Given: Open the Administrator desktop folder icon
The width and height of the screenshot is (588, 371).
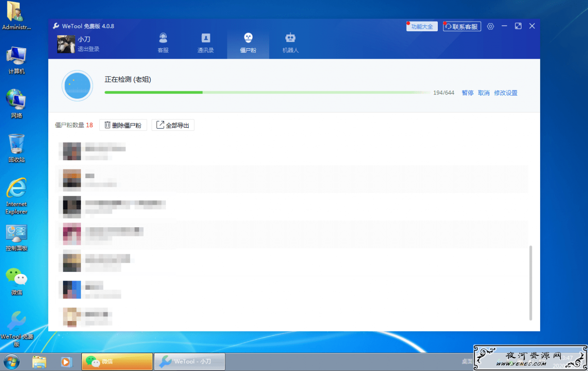Looking at the screenshot, I should (17, 17).
